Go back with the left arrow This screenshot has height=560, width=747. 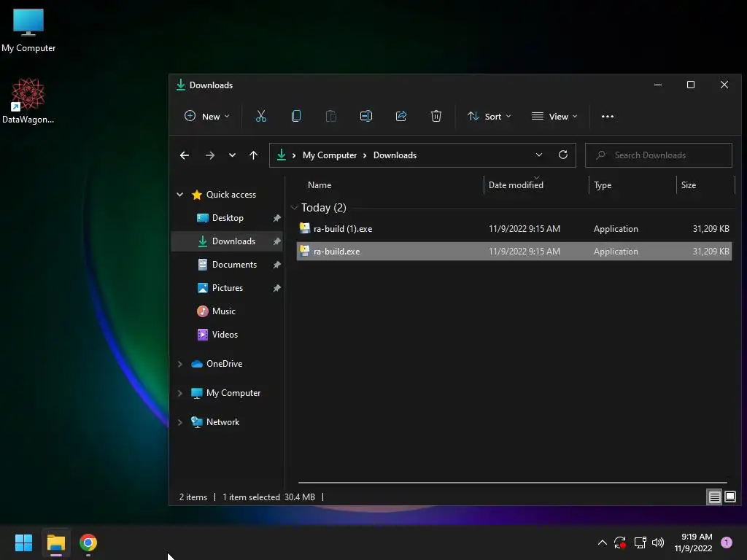pos(185,155)
